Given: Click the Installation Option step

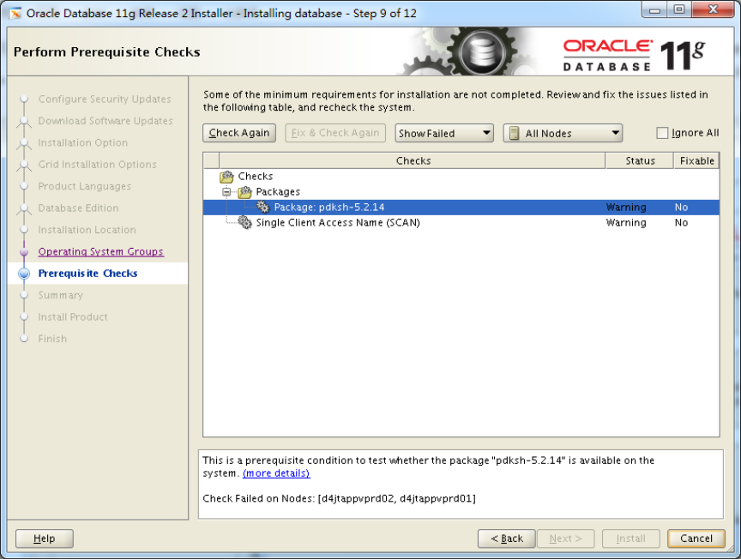Looking at the screenshot, I should 82,142.
